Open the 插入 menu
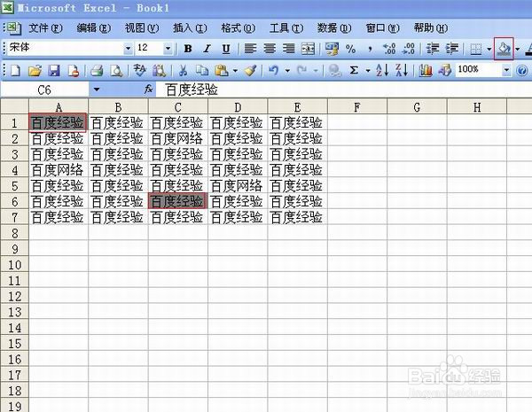Viewport: 532px width, 412px height. point(190,27)
